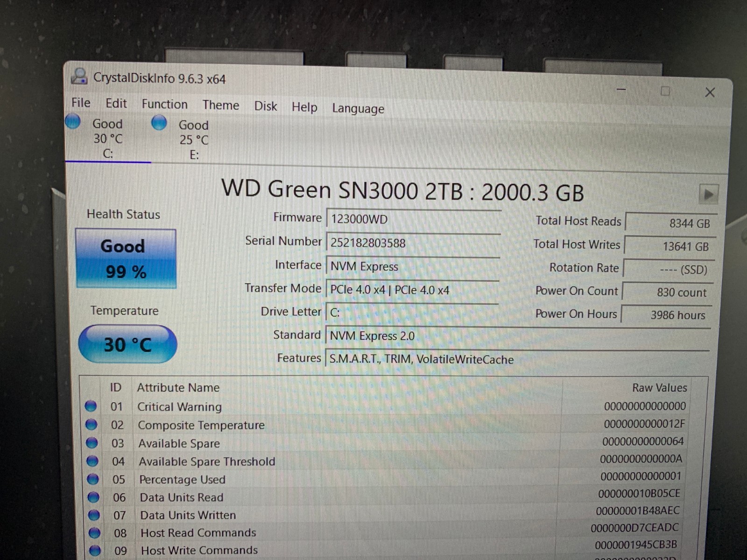This screenshot has height=560, width=747.
Task: Select the C: drive tab showing 30 °C
Action: (108, 138)
